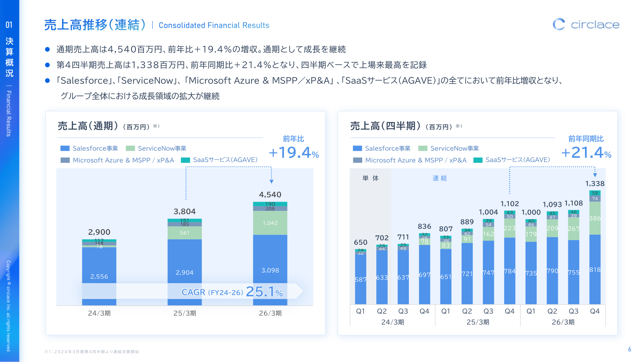The width and height of the screenshot is (644, 362).
Task: Click the 単体 section label
Action: click(x=370, y=178)
